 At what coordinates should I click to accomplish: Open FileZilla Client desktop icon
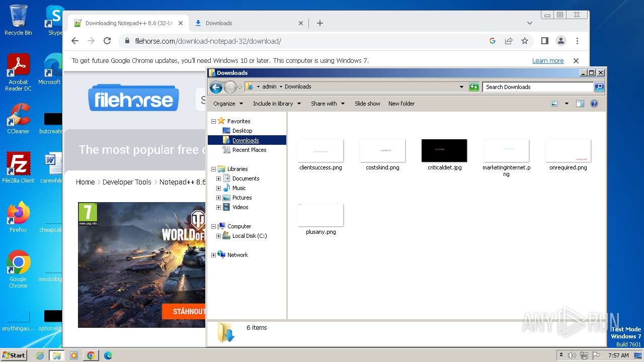coord(18,167)
